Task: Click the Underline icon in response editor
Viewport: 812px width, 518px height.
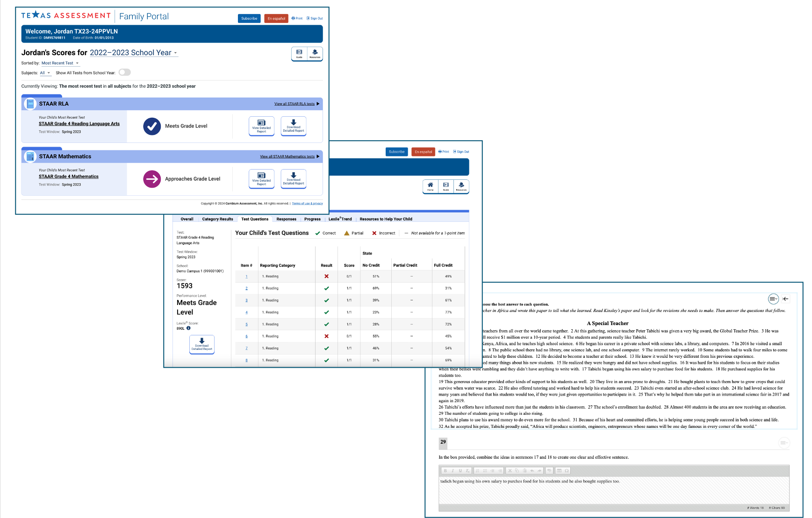Action: click(460, 471)
